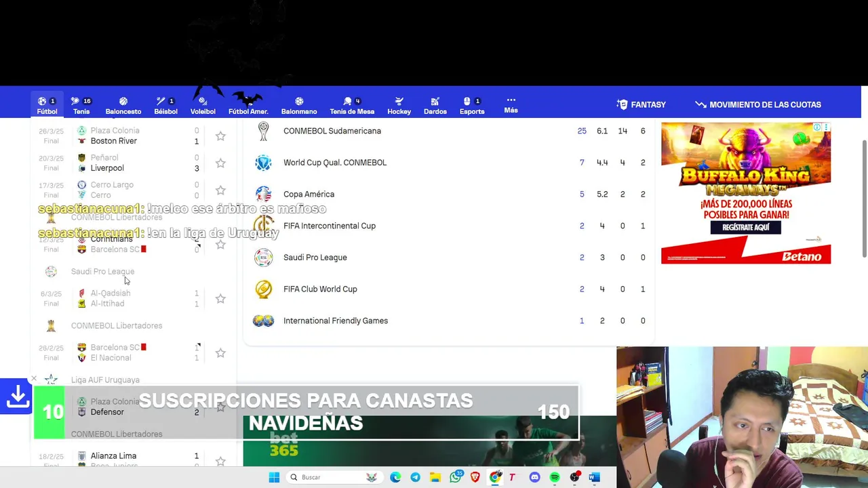Click the Al-Ittihad team name

[x=107, y=304]
